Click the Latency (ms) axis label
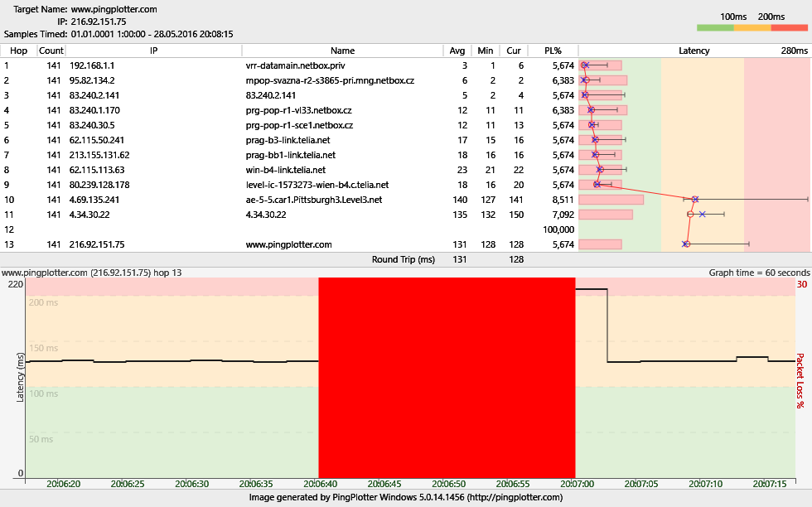Image resolution: width=812 pixels, height=507 pixels. tap(21, 378)
